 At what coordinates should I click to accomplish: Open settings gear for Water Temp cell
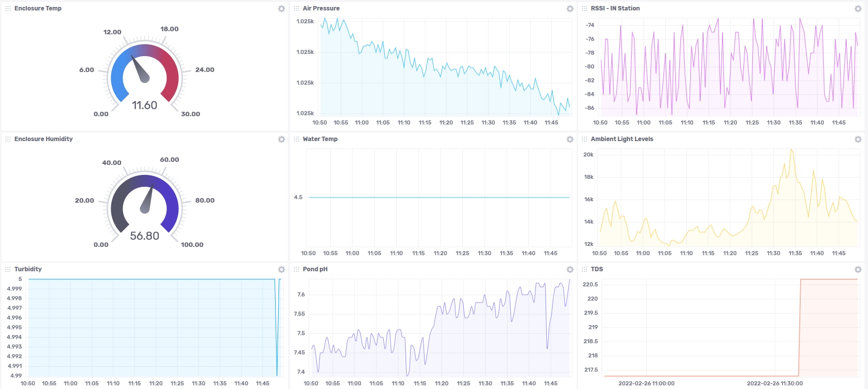[x=570, y=140]
